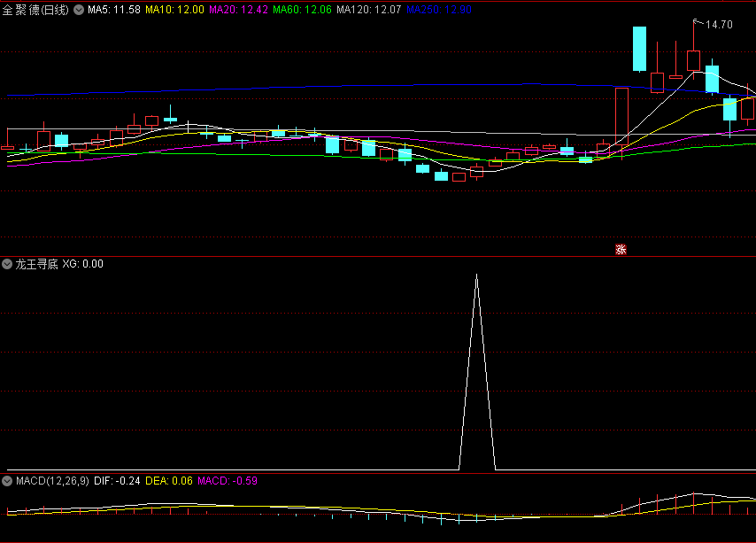Select the 全聚德(日线) chart title
756x543 pixels.
coord(35,10)
